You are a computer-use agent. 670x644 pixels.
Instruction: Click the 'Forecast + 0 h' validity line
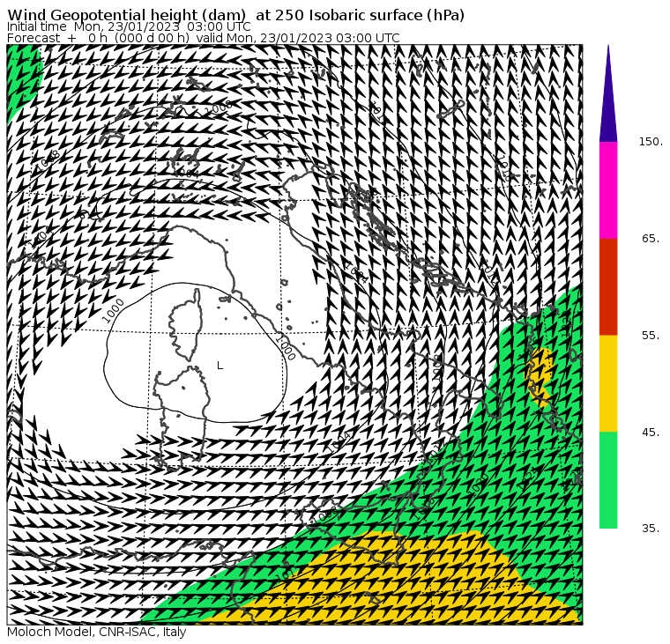coord(204,38)
